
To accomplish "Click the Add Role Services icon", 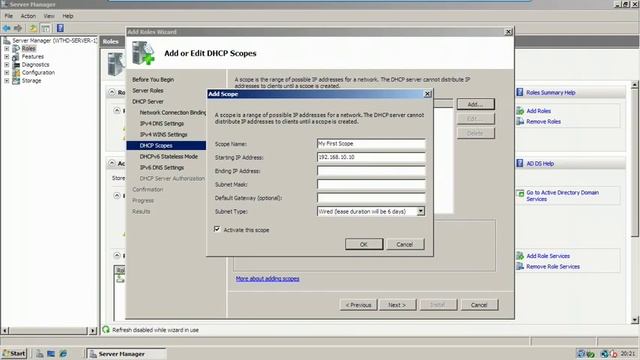I will click(520, 256).
